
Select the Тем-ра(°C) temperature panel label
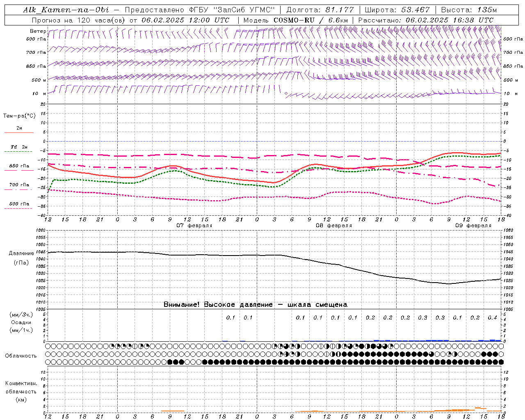click(19, 116)
